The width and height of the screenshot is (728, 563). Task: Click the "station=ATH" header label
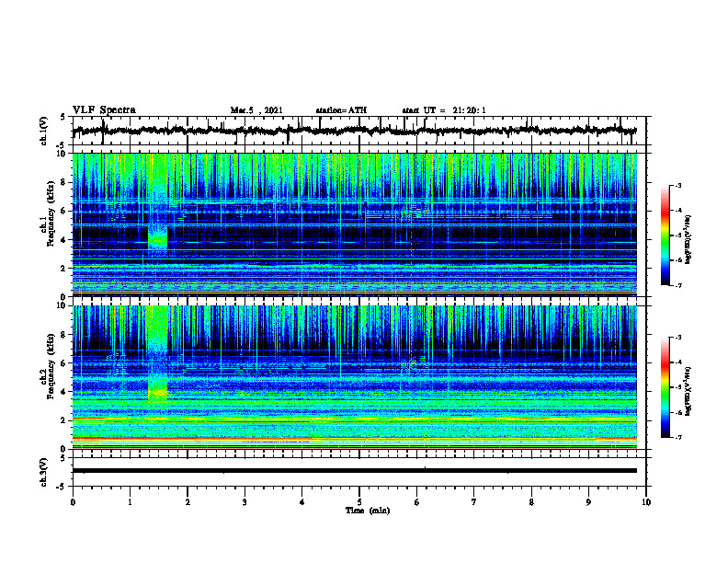pos(341,110)
